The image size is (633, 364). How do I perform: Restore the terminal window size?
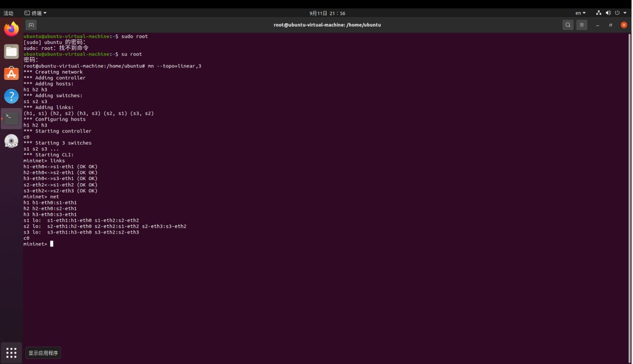pos(611,25)
